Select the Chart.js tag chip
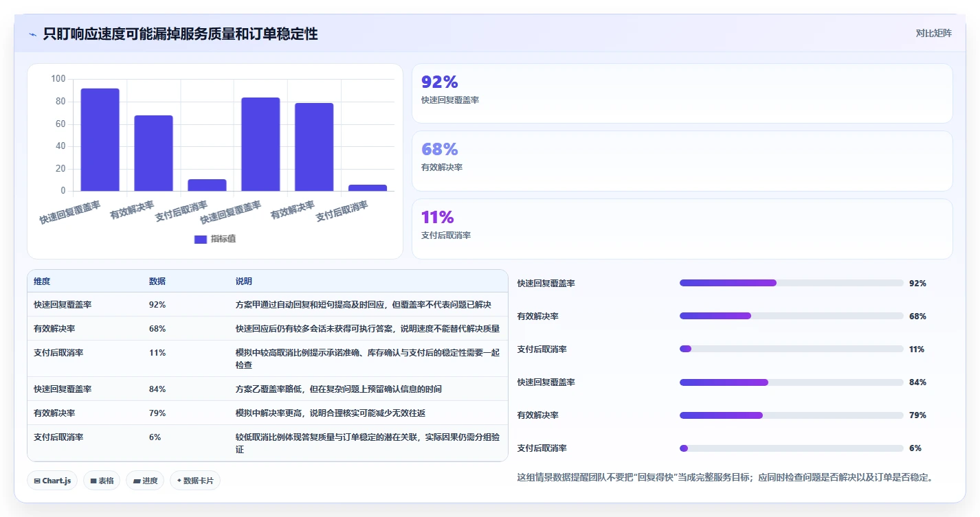The image size is (980, 517). pyautogui.click(x=53, y=481)
